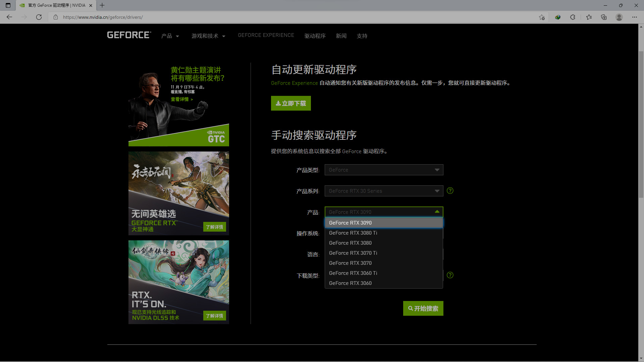Click the green 立即下载 button

pyautogui.click(x=291, y=103)
